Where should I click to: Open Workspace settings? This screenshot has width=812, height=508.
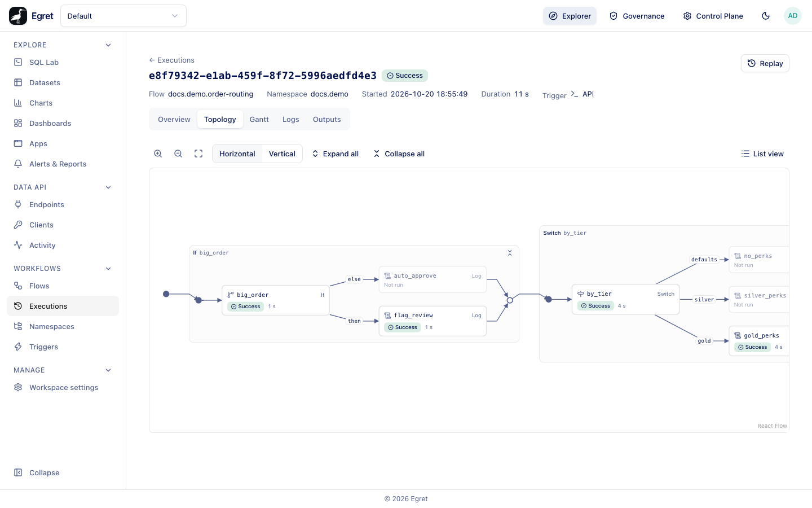click(x=63, y=387)
